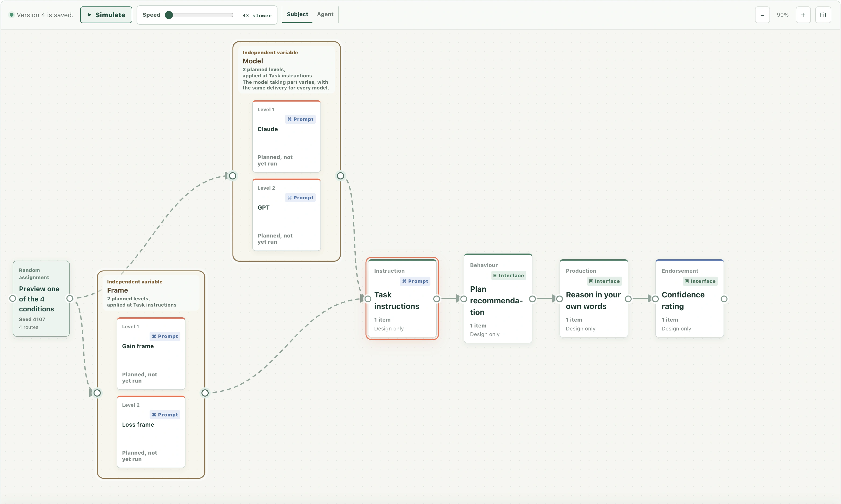Screen dimensions: 841x504
Task: Click the Random assignment output port
Action: click(70, 298)
